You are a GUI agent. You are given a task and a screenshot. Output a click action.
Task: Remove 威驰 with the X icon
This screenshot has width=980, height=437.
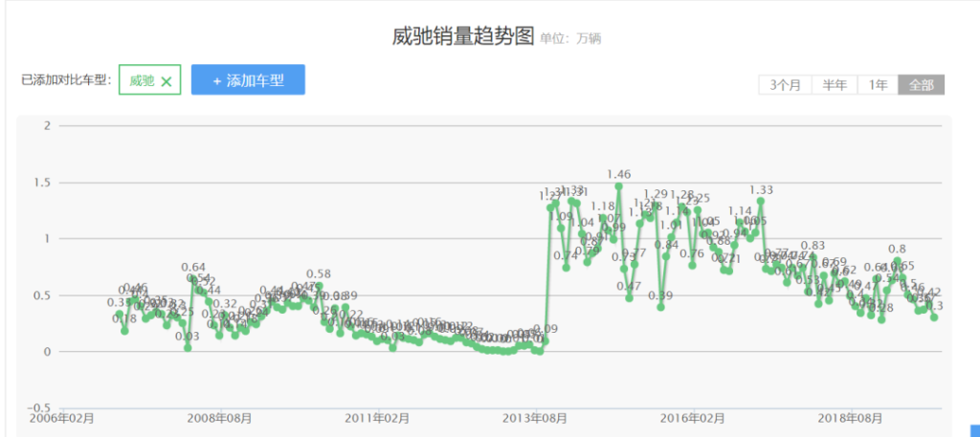click(167, 81)
